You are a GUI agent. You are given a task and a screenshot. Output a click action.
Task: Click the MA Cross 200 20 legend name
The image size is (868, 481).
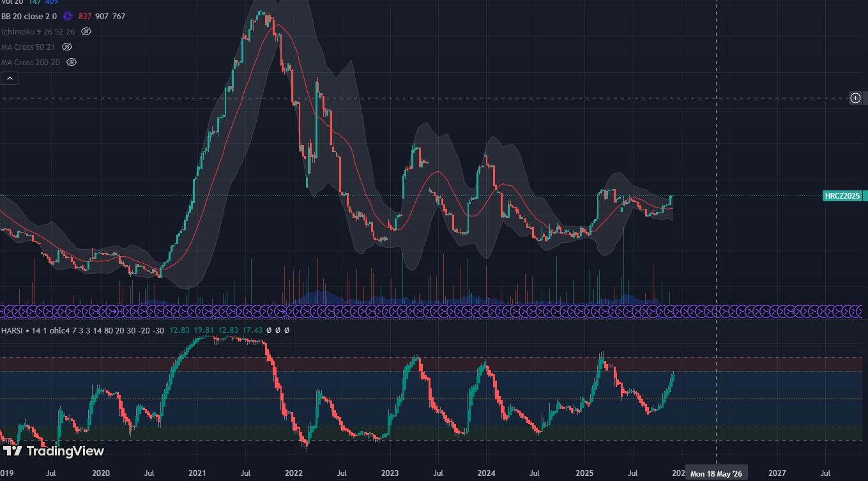(x=30, y=62)
